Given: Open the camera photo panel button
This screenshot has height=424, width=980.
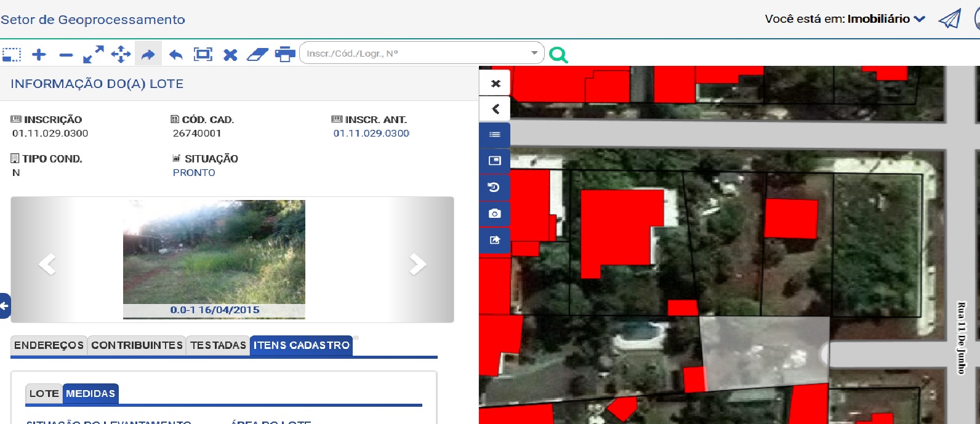Looking at the screenshot, I should (494, 214).
